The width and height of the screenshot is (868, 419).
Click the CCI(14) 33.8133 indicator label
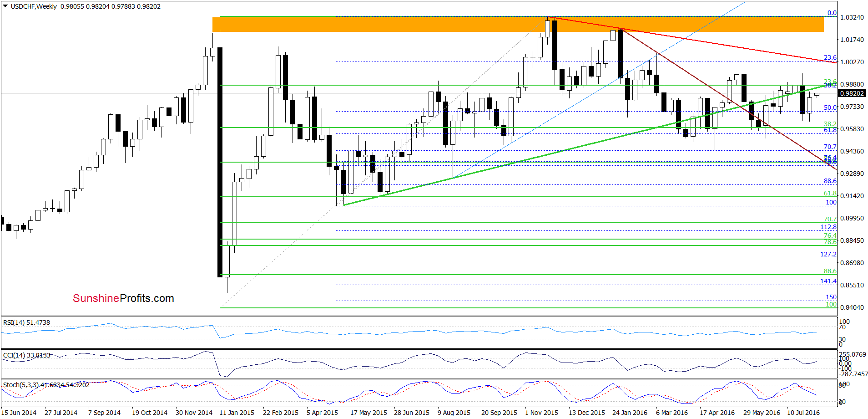[x=26, y=355]
